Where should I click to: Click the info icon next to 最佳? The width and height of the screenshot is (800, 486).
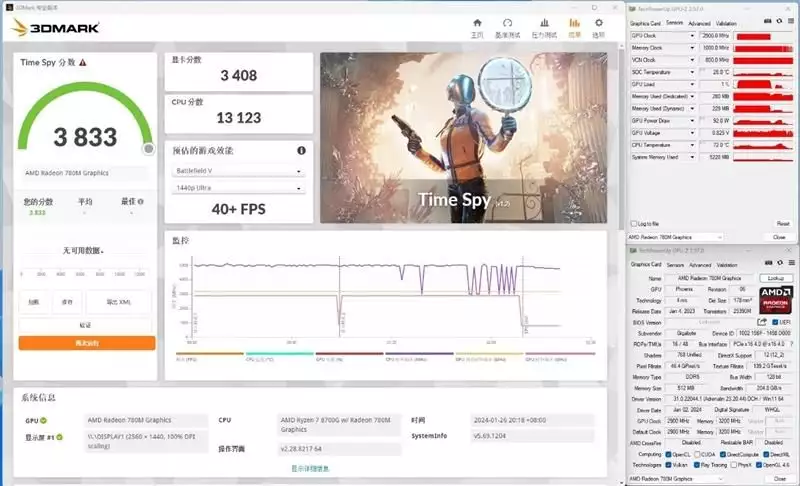pyautogui.click(x=141, y=201)
